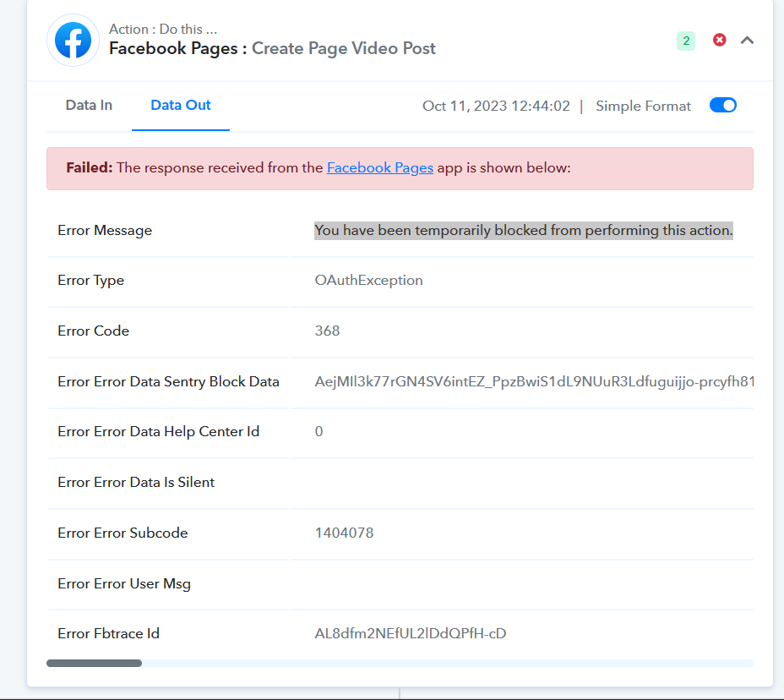Click the OAuthException error type value
Screen dimensions: 784x700
pyautogui.click(x=368, y=280)
